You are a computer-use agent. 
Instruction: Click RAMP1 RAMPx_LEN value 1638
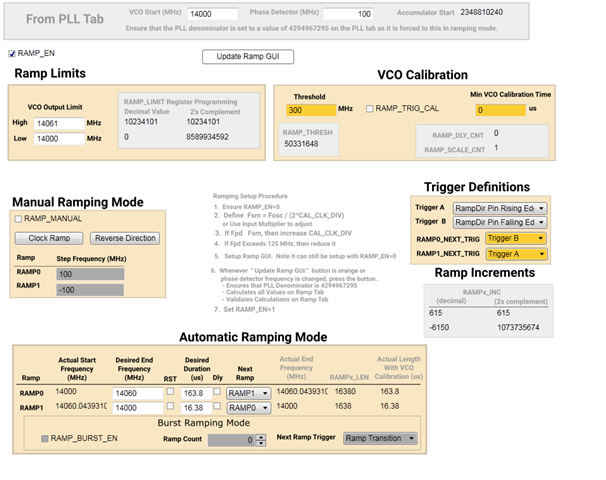point(343,406)
